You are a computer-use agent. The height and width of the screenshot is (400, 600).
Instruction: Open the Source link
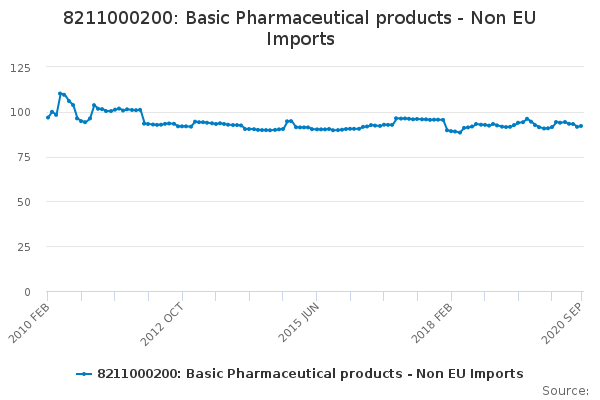pyautogui.click(x=565, y=390)
